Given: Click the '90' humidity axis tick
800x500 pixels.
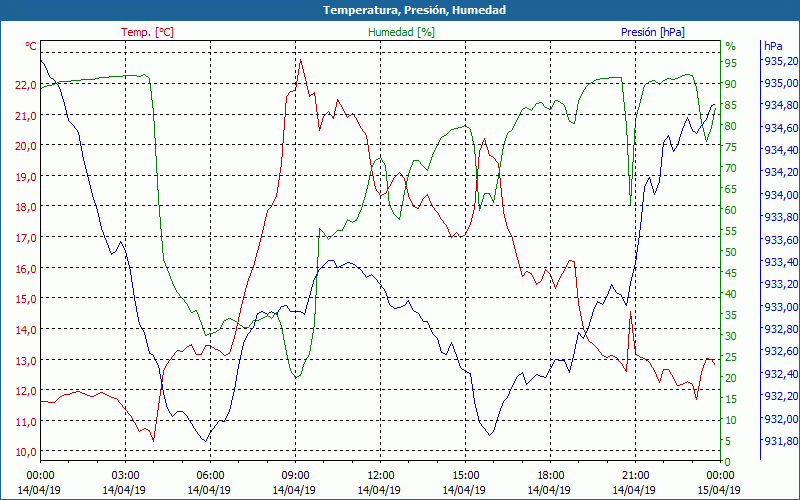Looking at the screenshot, I should pos(731,84).
